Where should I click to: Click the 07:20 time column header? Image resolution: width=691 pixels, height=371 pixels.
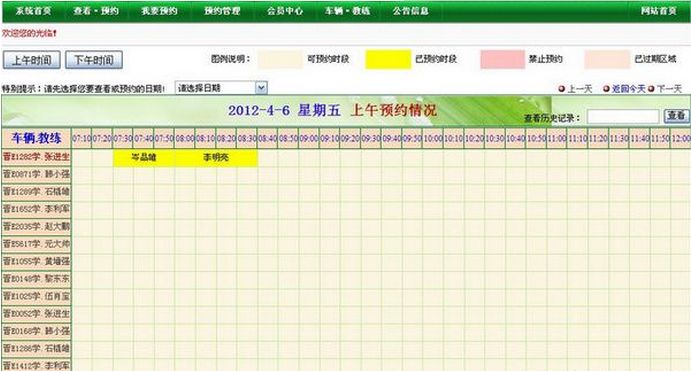pos(103,138)
